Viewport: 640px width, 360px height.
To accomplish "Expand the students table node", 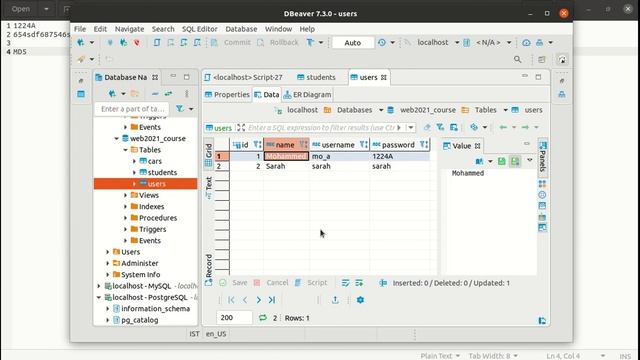I will point(134,173).
